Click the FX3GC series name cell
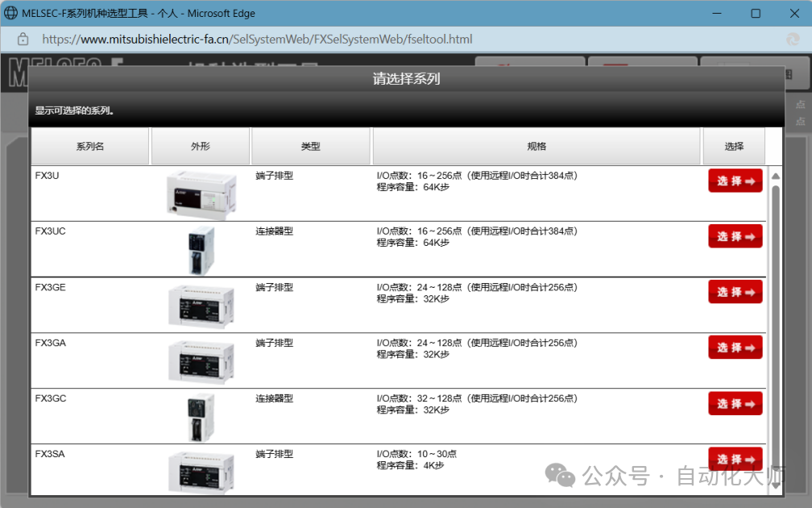Screen dimensions: 812x508 pyautogui.click(x=50, y=398)
